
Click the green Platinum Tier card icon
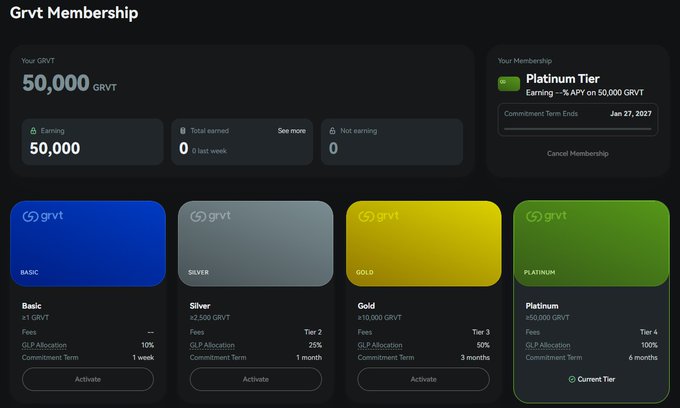(509, 84)
